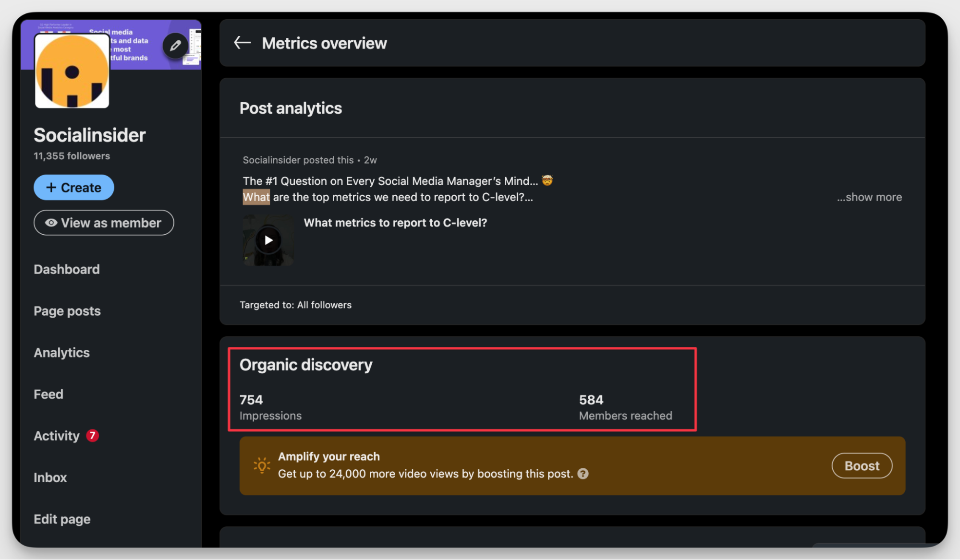The image size is (960, 560).
Task: Go back using the Metrics overview arrow
Action: click(242, 43)
